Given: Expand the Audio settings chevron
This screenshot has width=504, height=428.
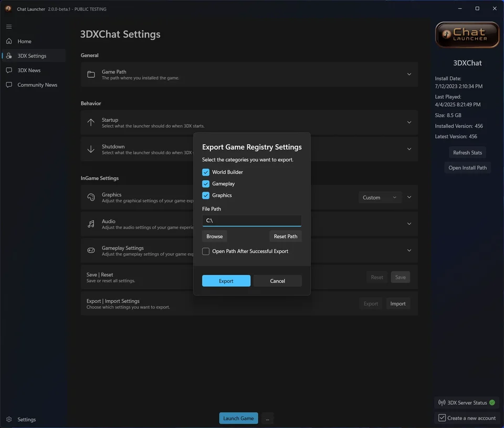Looking at the screenshot, I should (x=409, y=224).
